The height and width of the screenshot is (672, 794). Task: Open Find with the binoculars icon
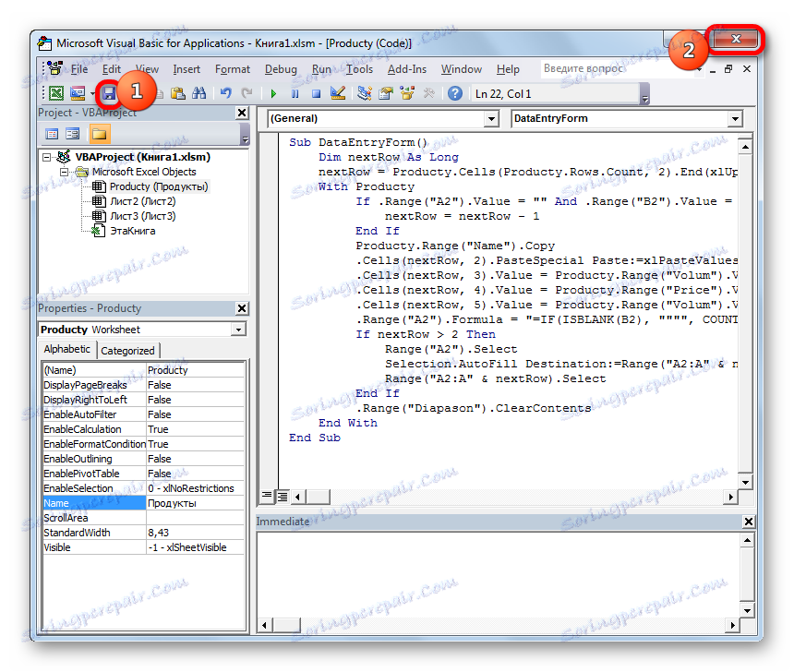[199, 93]
